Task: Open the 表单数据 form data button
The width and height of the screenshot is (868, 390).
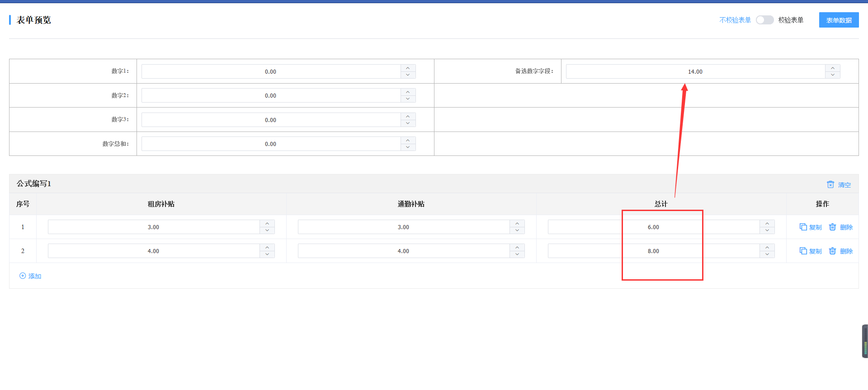Action: point(839,20)
